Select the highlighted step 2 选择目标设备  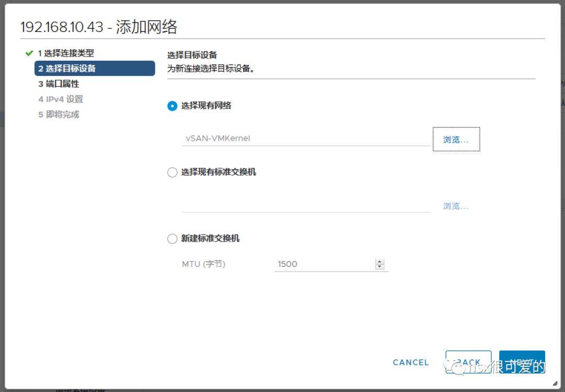click(x=95, y=69)
